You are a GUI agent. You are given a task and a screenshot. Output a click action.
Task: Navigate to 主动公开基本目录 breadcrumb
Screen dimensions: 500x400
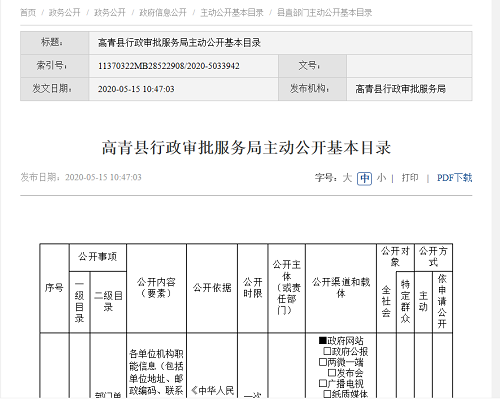click(x=232, y=13)
